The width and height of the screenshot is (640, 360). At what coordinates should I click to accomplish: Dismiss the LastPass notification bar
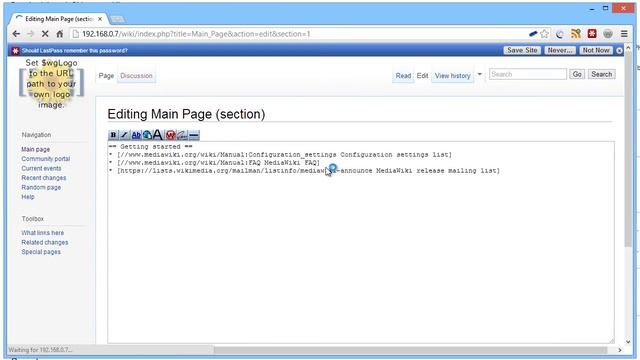tap(619, 51)
